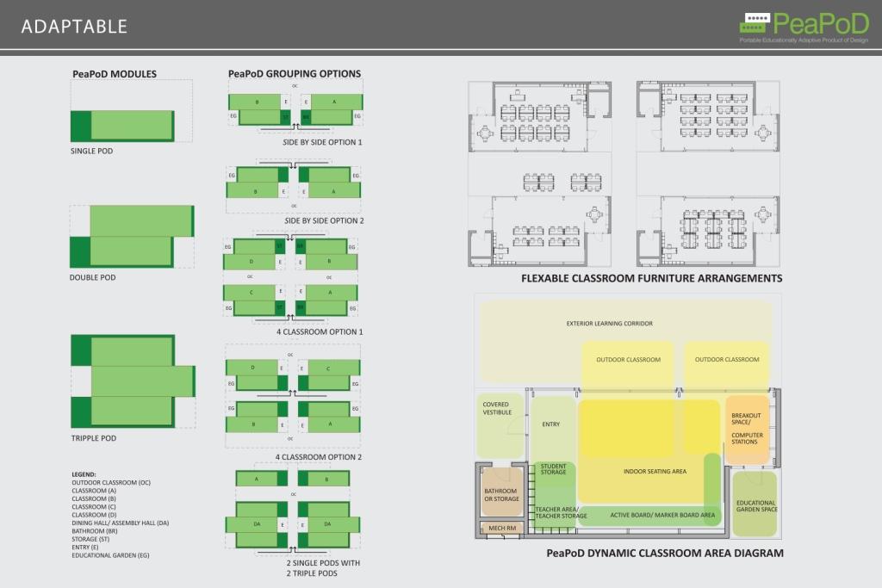This screenshot has width=882, height=588.
Task: Select the Double Pod module diagram
Action: [132, 236]
